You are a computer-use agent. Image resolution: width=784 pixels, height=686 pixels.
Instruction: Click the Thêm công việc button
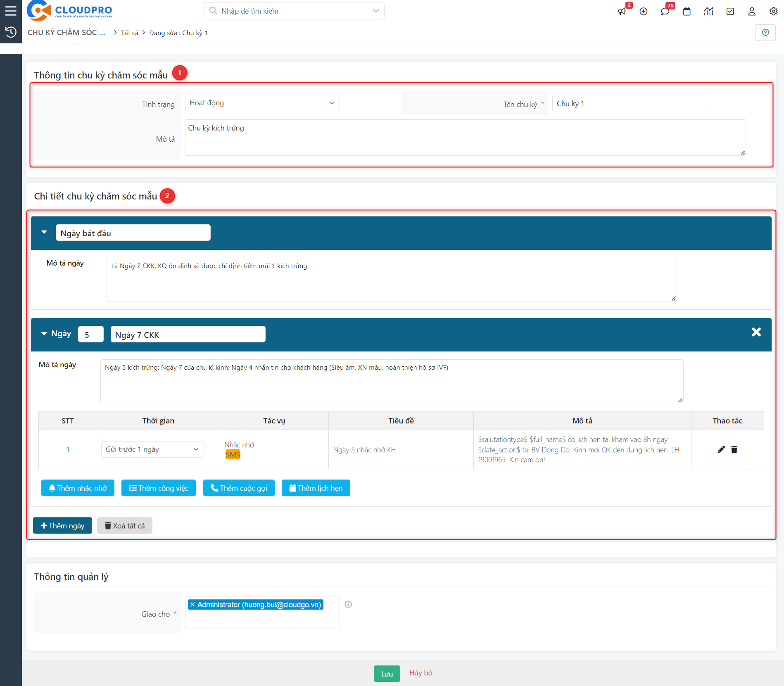[159, 488]
